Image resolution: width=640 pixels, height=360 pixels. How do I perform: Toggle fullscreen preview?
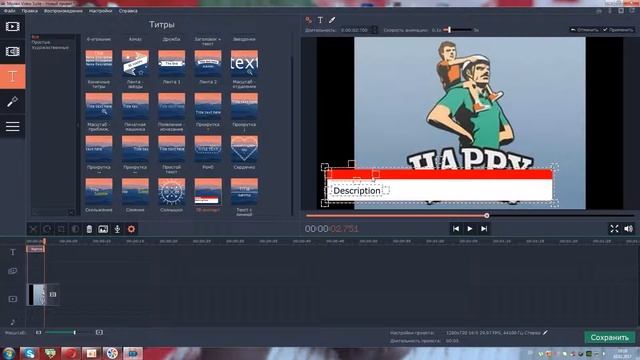614,229
